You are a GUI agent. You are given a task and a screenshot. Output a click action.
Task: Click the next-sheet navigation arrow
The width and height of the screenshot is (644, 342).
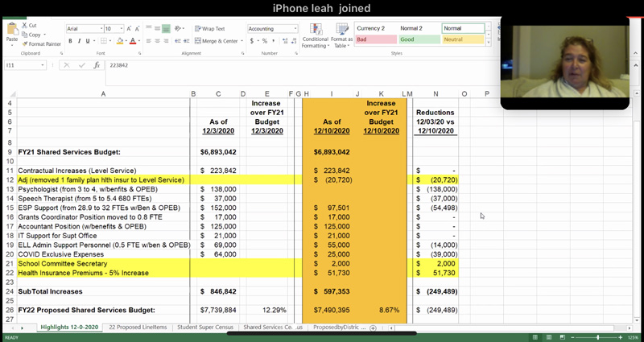(x=22, y=328)
